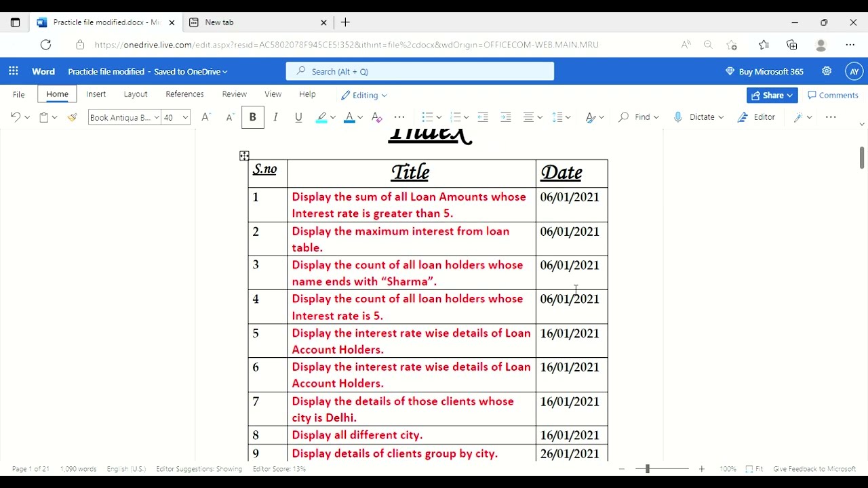Click Buy Microsoft 365
Image resolution: width=868 pixels, height=488 pixels.
point(764,71)
